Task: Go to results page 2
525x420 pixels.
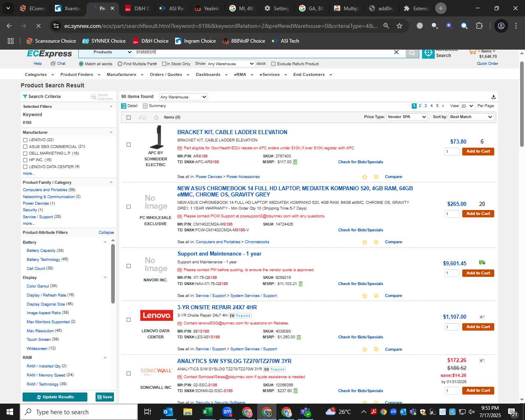Action: [420, 106]
